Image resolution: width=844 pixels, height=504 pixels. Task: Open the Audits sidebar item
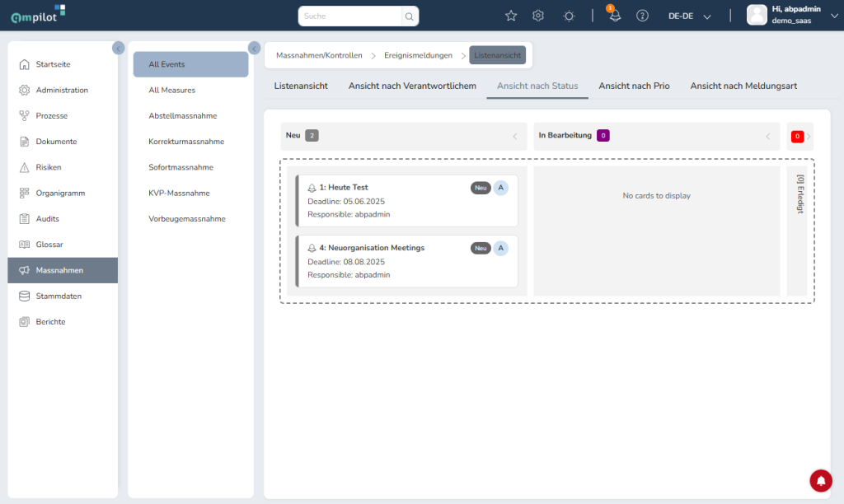coord(48,219)
